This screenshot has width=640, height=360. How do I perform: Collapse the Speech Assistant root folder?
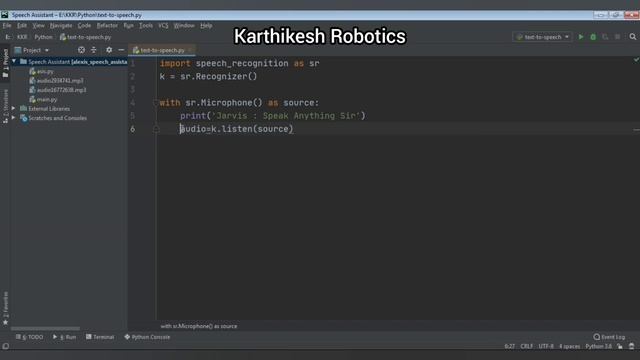14,61
